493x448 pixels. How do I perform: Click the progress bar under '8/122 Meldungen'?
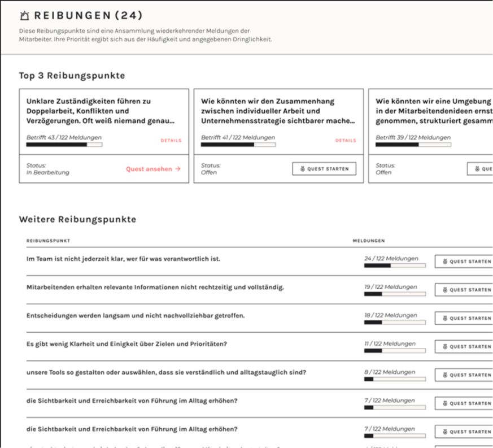[395, 379]
